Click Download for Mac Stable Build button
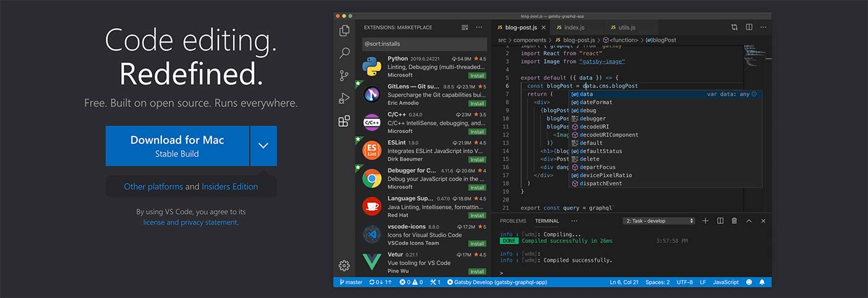Screen dimensions: 868x298 [177, 146]
